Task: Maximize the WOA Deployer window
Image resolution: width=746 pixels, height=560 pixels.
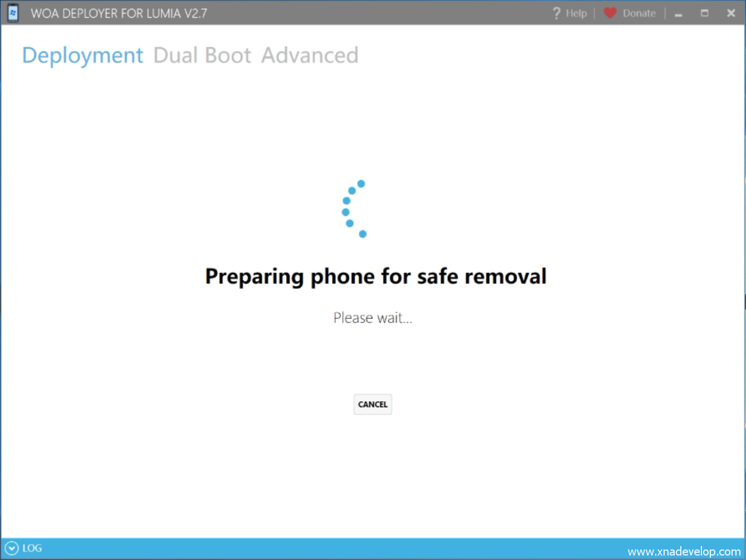Action: (x=705, y=13)
